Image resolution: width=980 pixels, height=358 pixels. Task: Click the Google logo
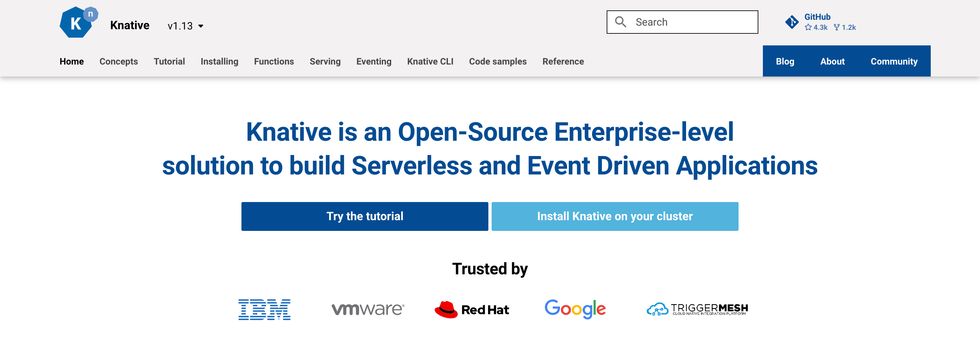(x=575, y=309)
